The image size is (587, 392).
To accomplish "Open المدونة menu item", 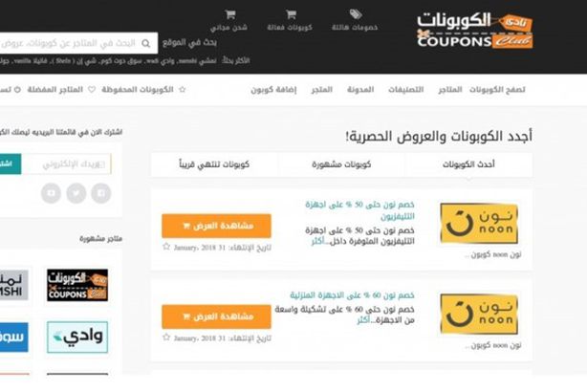I will click(360, 90).
